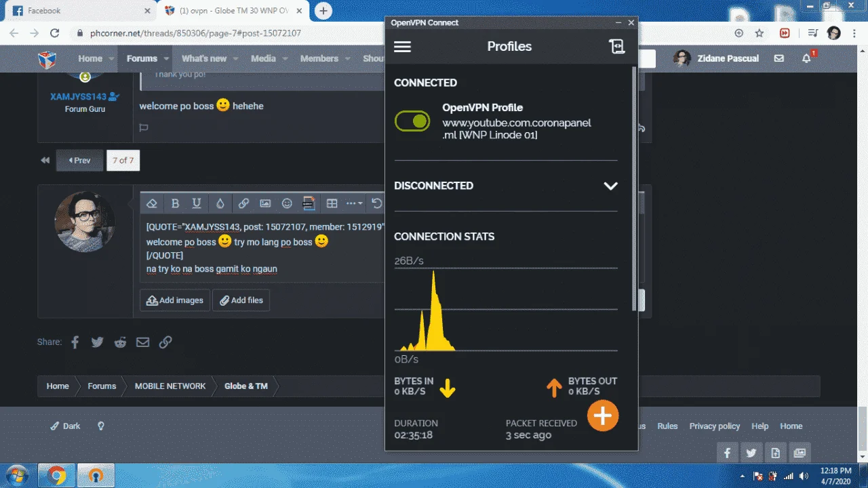868x488 pixels.
Task: Share thread via Reddit icon
Action: [120, 342]
